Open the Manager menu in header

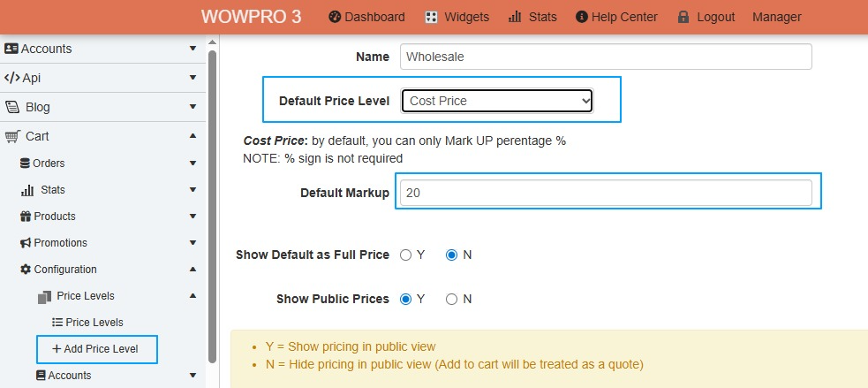tap(777, 17)
